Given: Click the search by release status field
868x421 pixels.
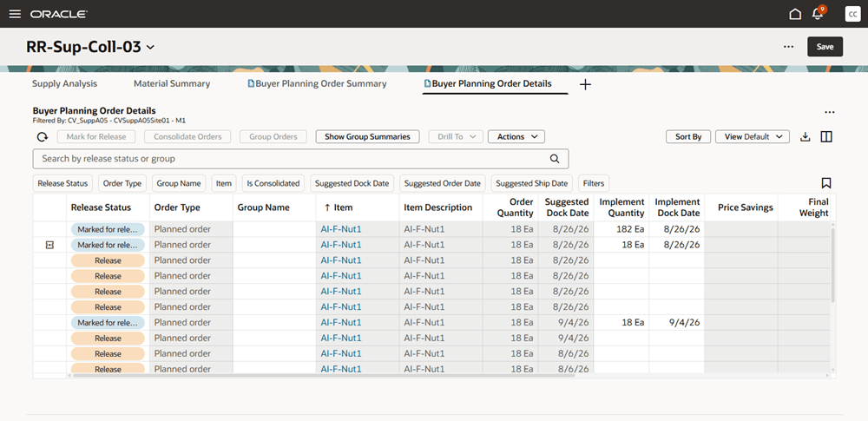Looking at the screenshot, I should point(300,159).
